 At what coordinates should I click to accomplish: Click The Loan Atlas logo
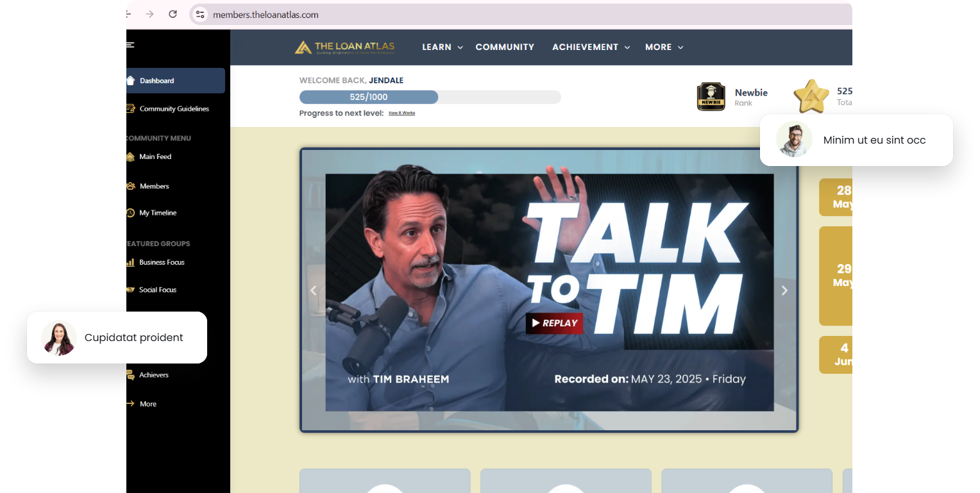344,47
